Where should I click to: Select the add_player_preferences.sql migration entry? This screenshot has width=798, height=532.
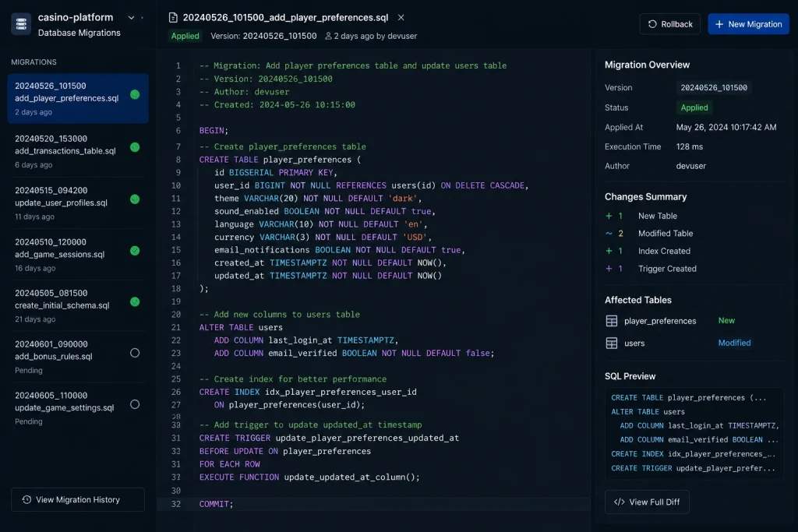78,98
